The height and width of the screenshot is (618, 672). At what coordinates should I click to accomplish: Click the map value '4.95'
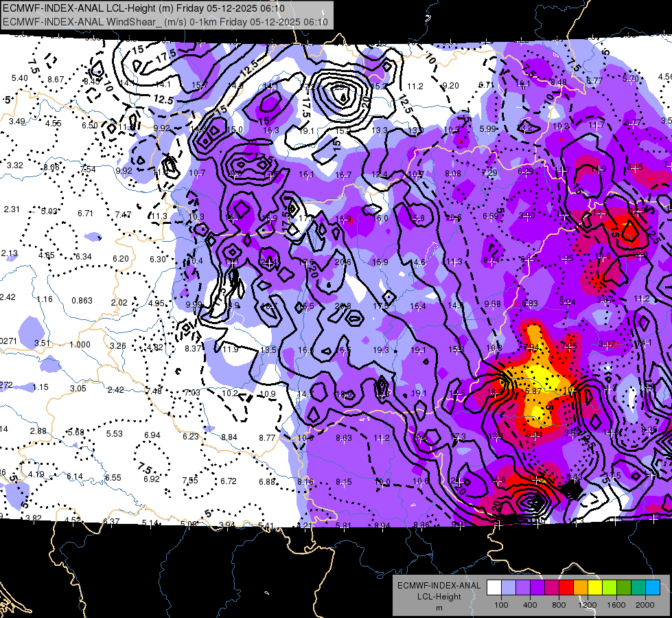(157, 304)
